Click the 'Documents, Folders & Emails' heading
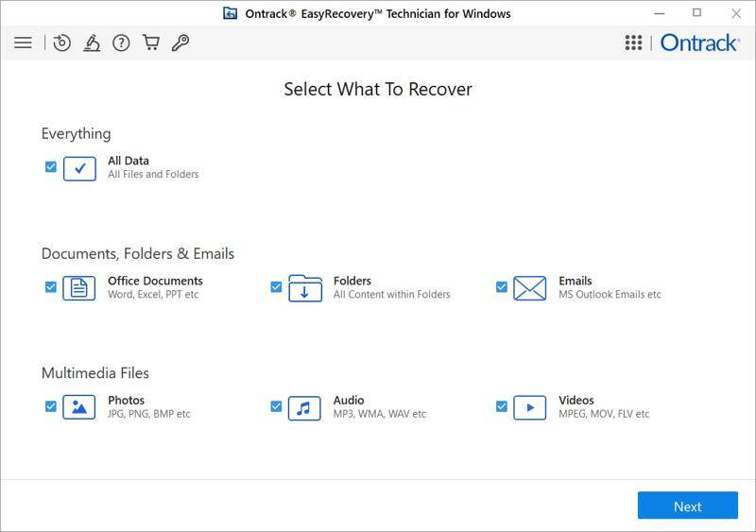This screenshot has width=756, height=532. click(138, 253)
